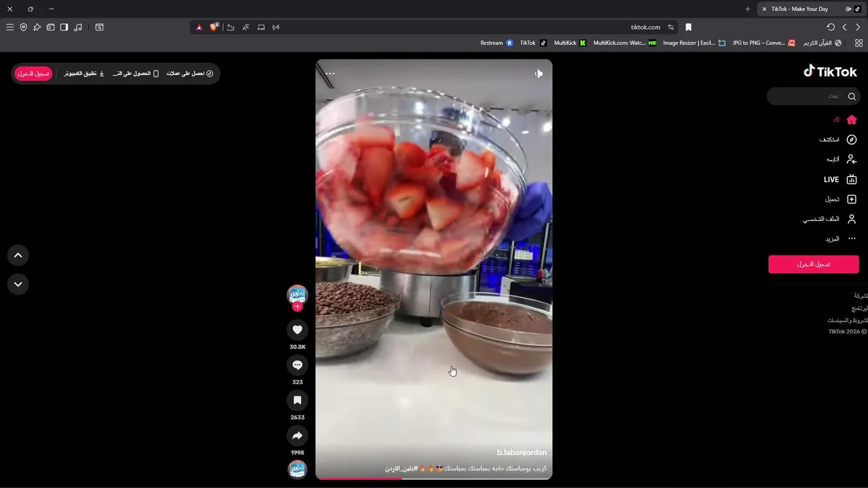
Task: Open the Following item in sidebar
Action: click(x=842, y=159)
